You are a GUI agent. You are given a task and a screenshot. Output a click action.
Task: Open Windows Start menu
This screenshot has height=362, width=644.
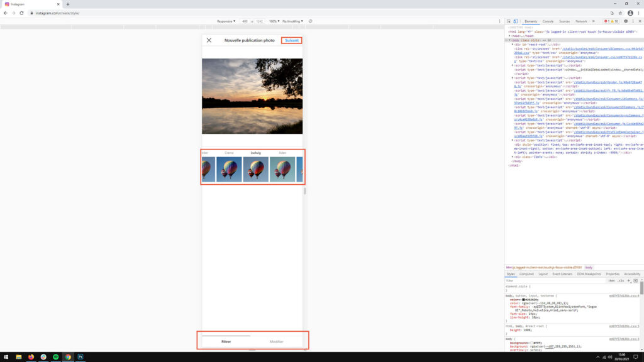6,357
